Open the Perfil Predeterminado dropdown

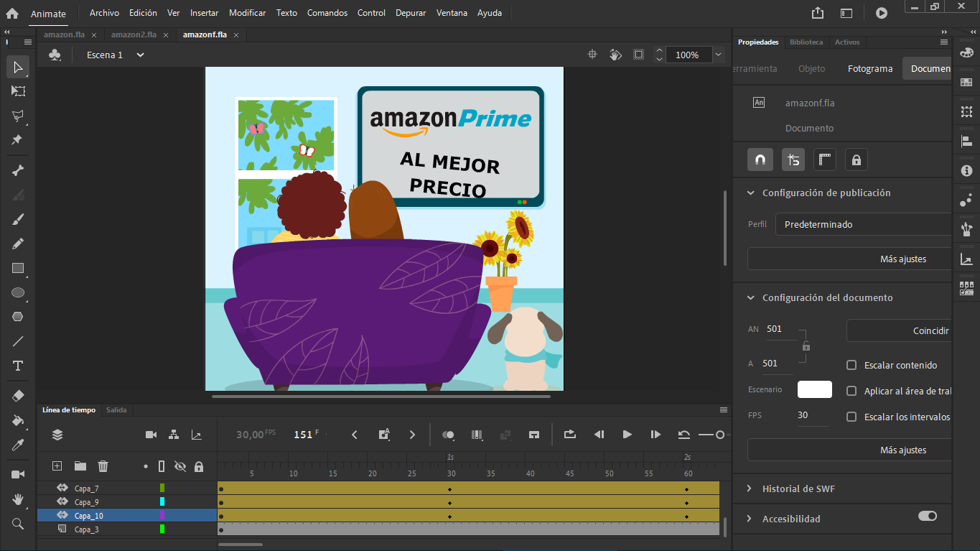tap(863, 224)
